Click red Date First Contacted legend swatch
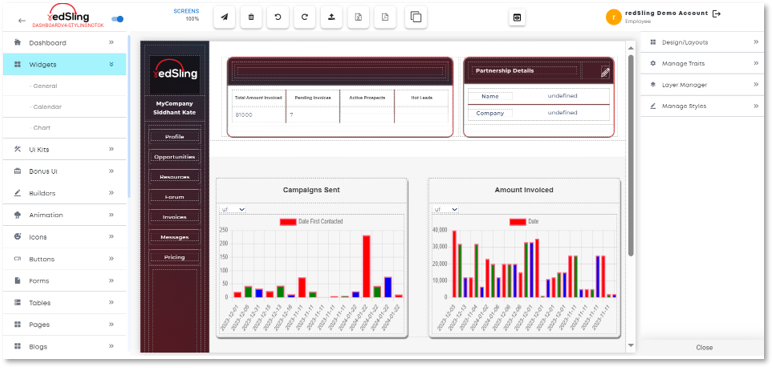 click(288, 222)
